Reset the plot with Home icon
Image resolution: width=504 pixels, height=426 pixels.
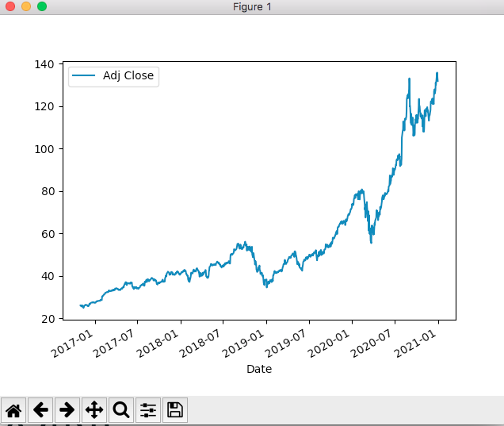coord(13,410)
